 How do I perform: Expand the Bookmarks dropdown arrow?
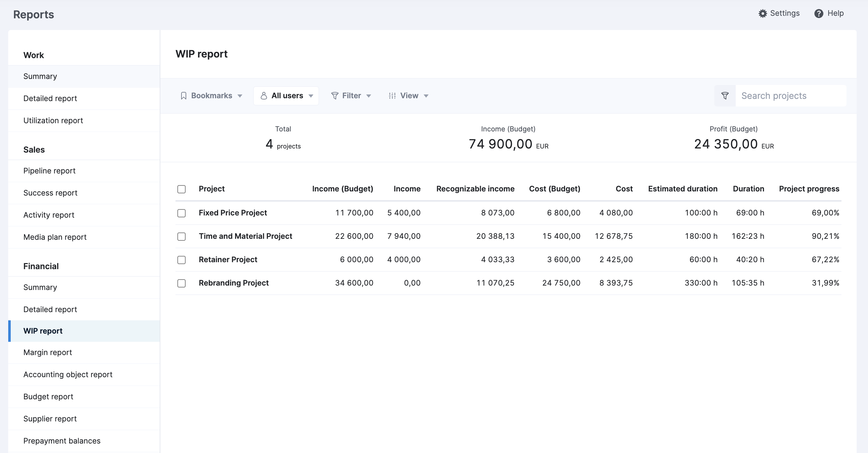240,96
